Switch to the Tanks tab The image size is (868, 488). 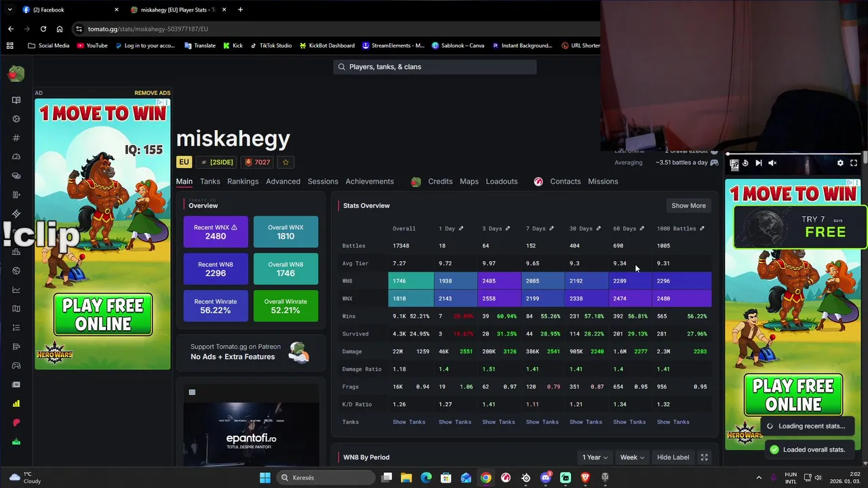(x=210, y=181)
